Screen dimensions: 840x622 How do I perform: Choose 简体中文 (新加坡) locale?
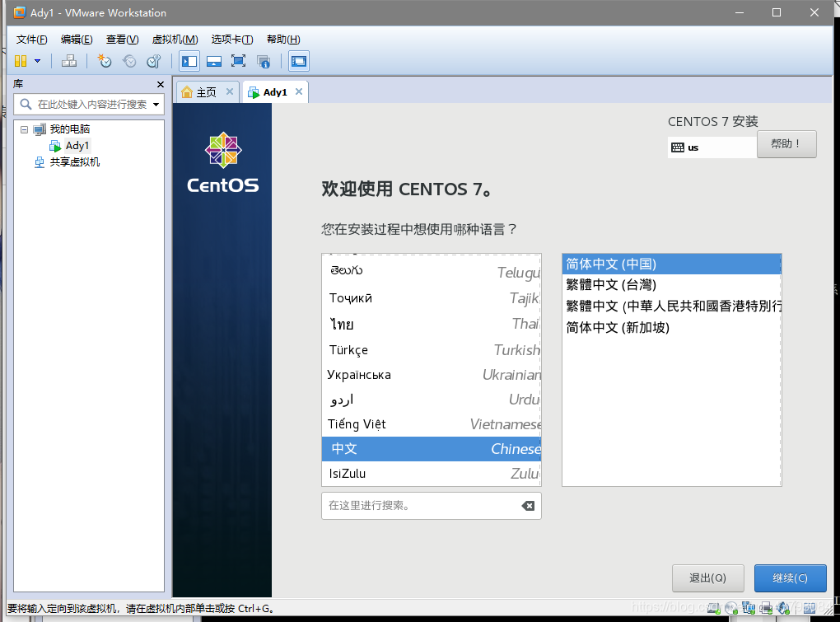pos(672,327)
